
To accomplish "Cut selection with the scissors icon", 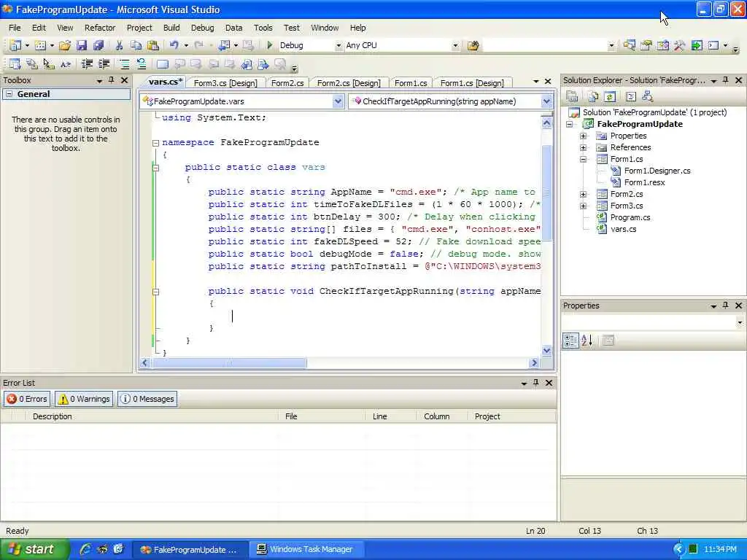I will coord(119,45).
